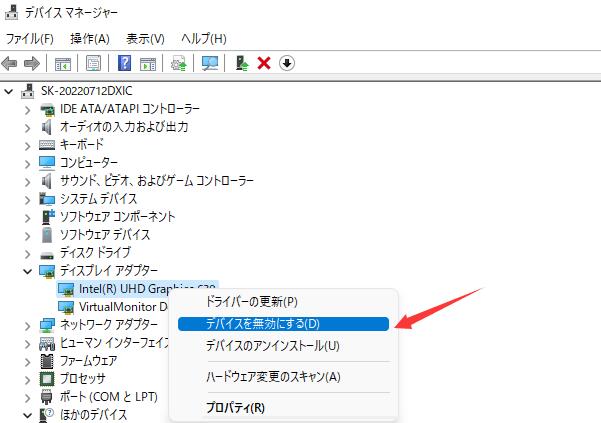This screenshot has width=601, height=423.
Task: Click the ソフトウェア デバイス tower icon
Action: point(47,235)
